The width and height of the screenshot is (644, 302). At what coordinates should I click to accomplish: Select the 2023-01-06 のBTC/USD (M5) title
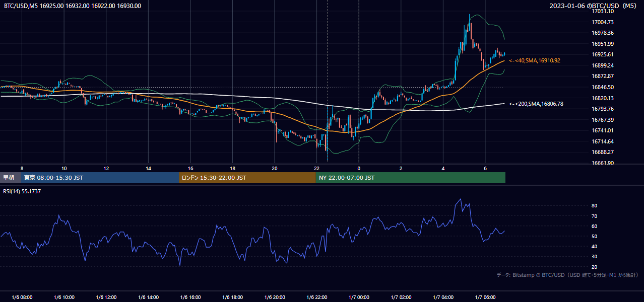point(594,6)
